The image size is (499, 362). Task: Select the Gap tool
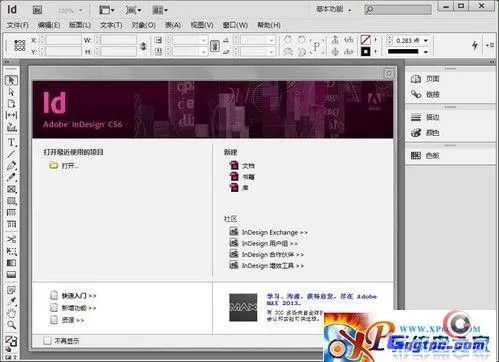(x=11, y=115)
